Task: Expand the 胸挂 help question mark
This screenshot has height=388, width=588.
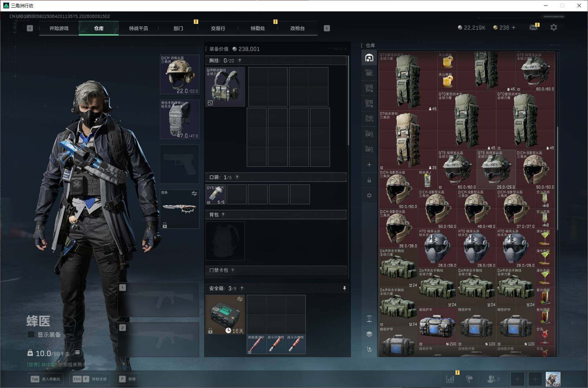Action: (x=240, y=61)
